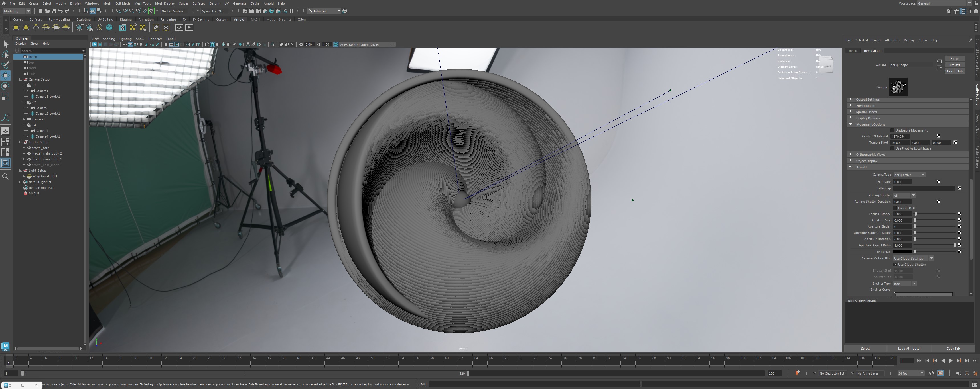
Task: Click the UV Remap color swatch
Action: [902, 252]
